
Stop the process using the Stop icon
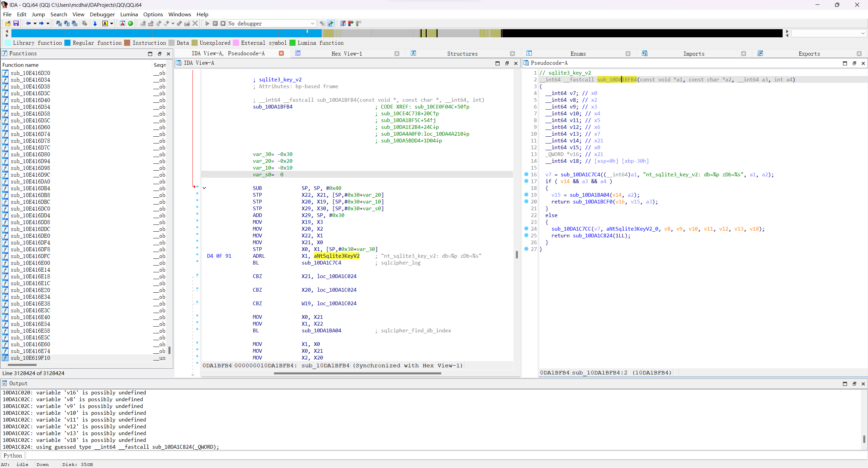tap(223, 23)
